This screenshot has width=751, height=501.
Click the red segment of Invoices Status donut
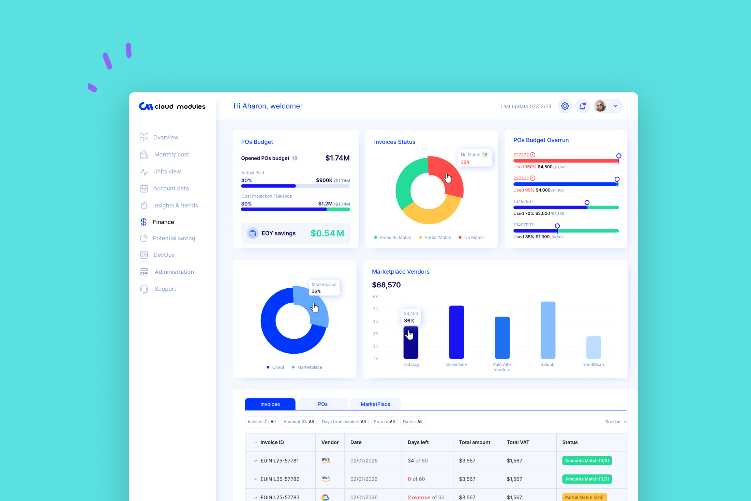pos(449,175)
